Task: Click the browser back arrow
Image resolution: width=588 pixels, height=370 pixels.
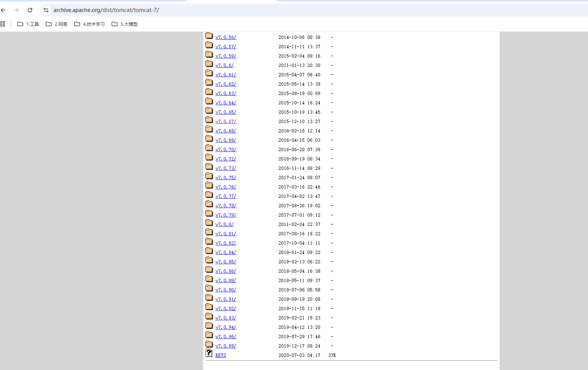Action: tap(3, 10)
